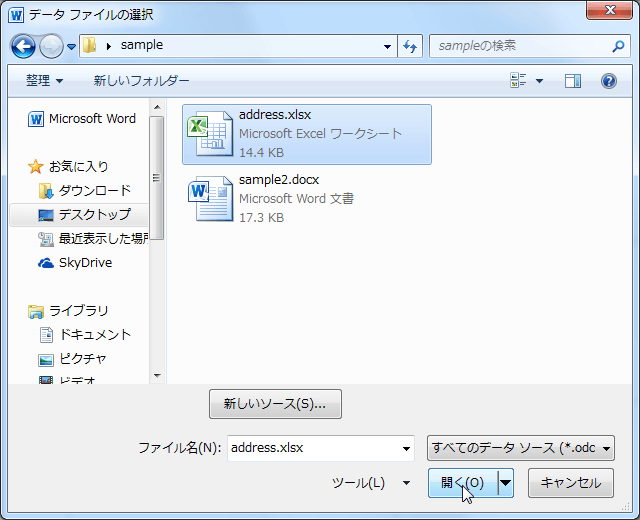Click the Word icon in title bar
The width and height of the screenshot is (640, 520).
pyautogui.click(x=17, y=15)
